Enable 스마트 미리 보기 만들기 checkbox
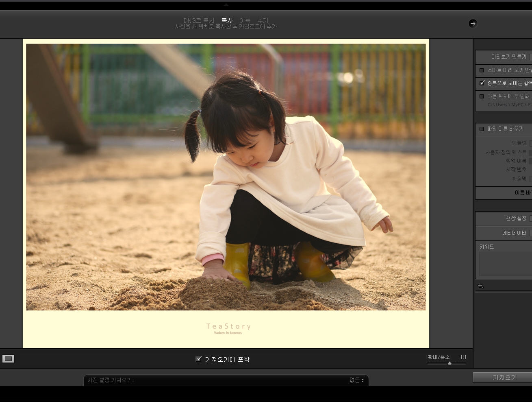The image size is (532, 402). [x=482, y=70]
